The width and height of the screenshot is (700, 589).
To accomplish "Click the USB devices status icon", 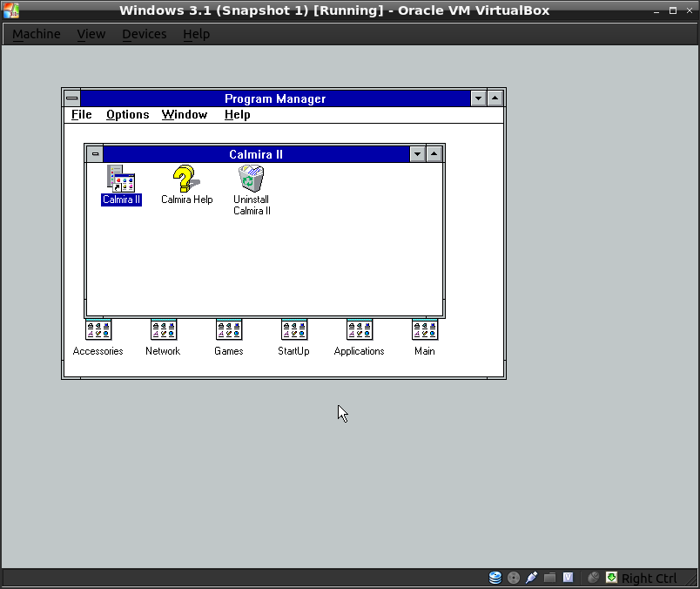I will (x=531, y=578).
